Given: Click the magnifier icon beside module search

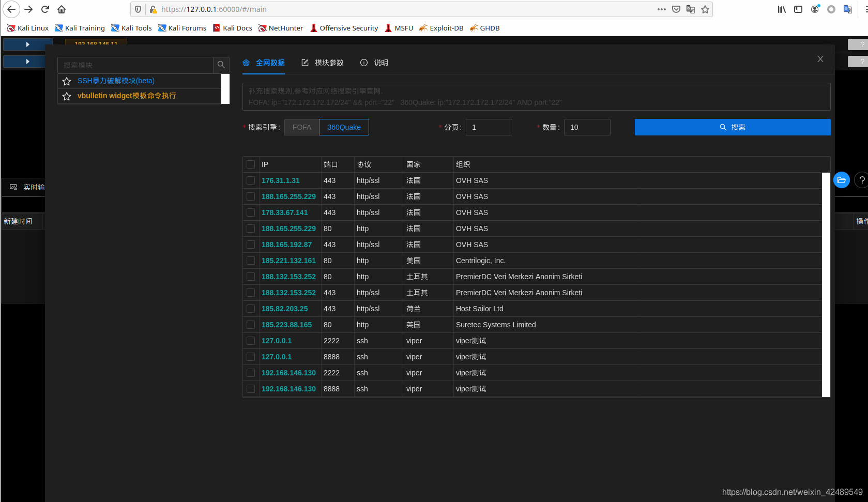Looking at the screenshot, I should [x=221, y=65].
